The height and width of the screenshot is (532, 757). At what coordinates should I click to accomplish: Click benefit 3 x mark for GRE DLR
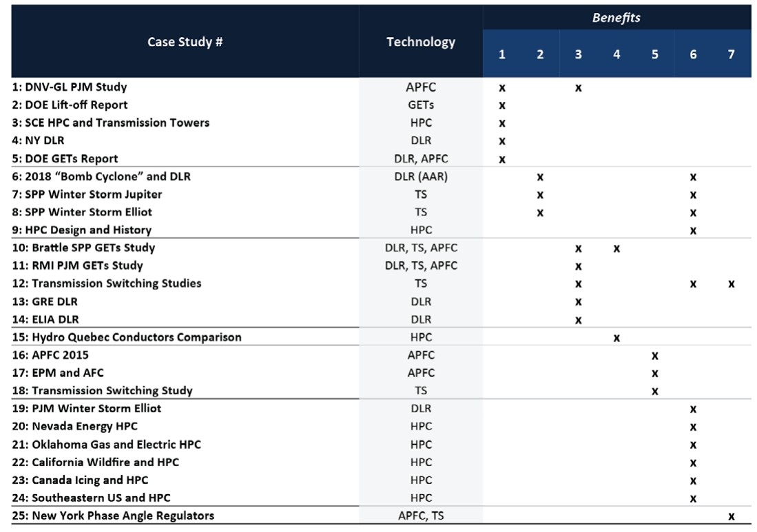pos(578,302)
